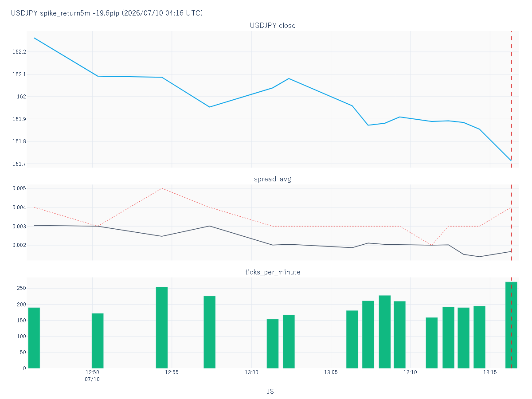The height and width of the screenshot is (399, 532).
Task: Click the 12:54 ticks bar near 250
Action: [162, 328]
